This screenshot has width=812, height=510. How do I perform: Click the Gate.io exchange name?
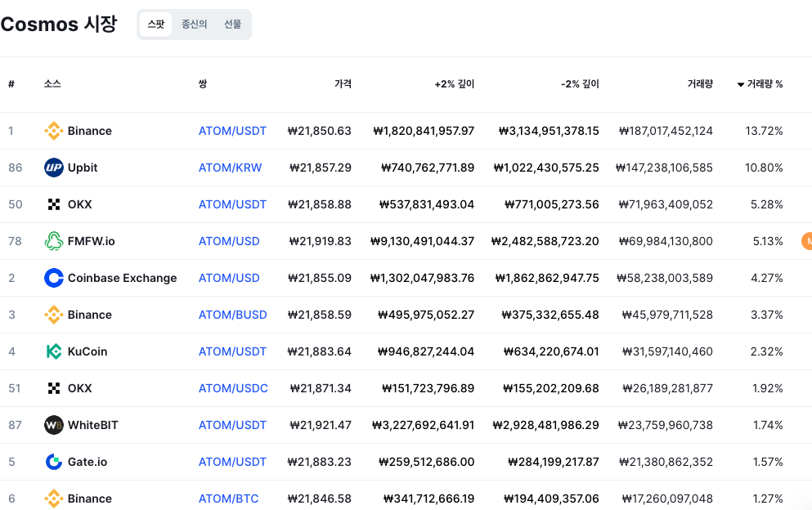[x=87, y=462]
